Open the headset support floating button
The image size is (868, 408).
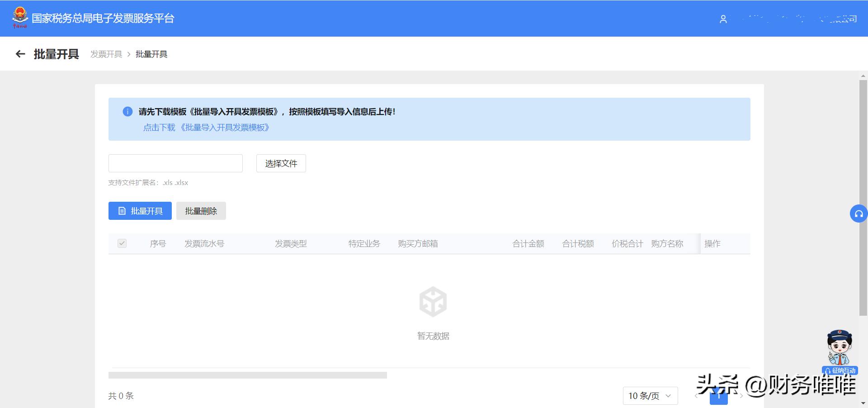859,213
